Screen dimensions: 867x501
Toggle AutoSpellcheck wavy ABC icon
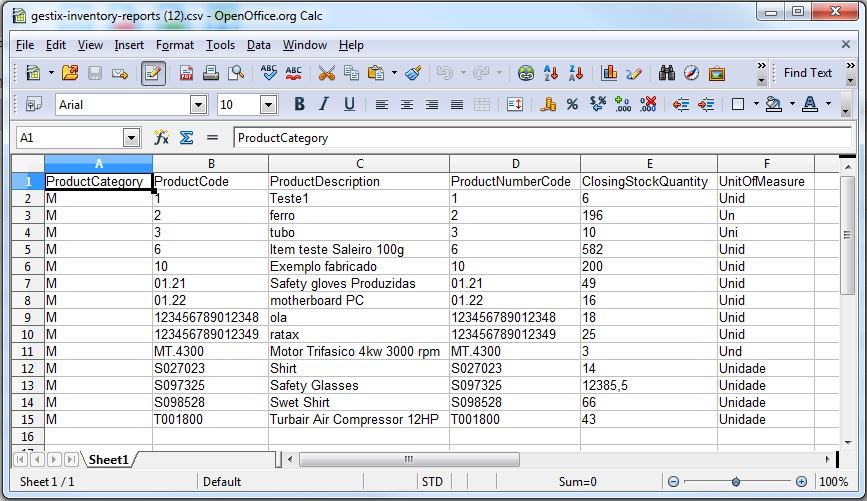click(x=294, y=73)
